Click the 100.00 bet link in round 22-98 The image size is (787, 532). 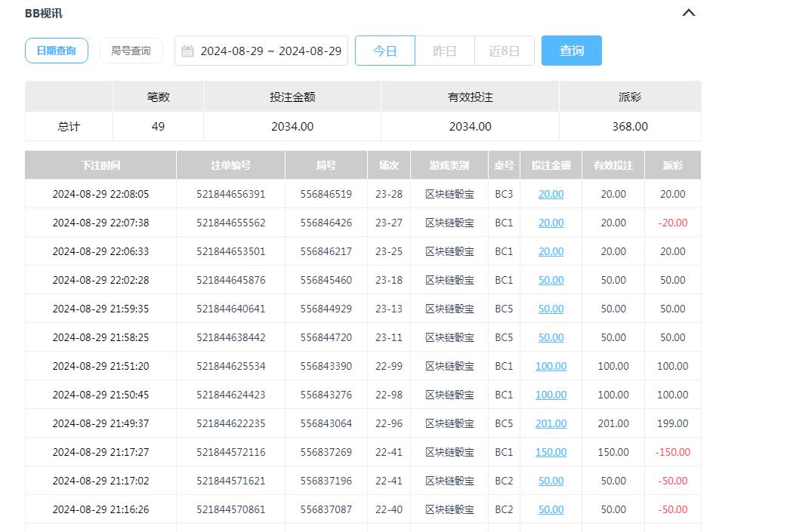(551, 395)
